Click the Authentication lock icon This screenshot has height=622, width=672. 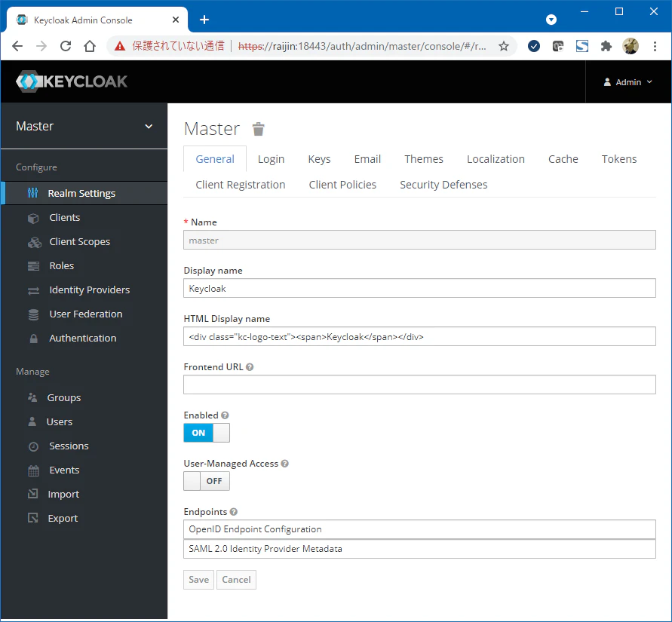click(x=33, y=339)
